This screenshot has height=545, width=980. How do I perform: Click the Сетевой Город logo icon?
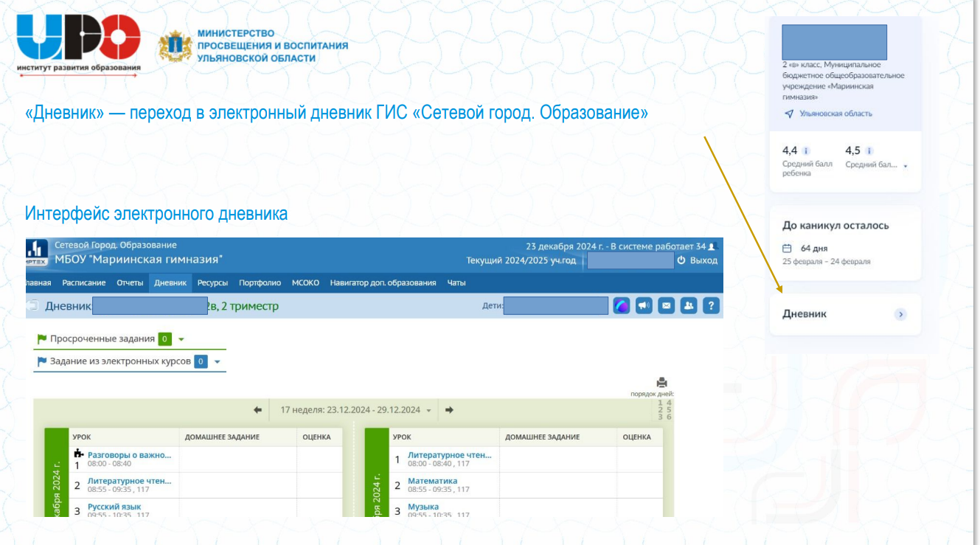click(36, 252)
